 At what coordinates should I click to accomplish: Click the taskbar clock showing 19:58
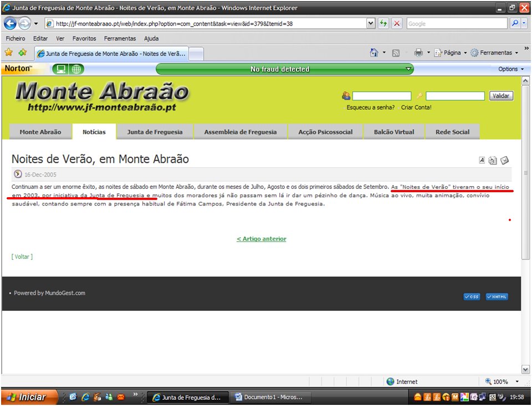(x=516, y=397)
